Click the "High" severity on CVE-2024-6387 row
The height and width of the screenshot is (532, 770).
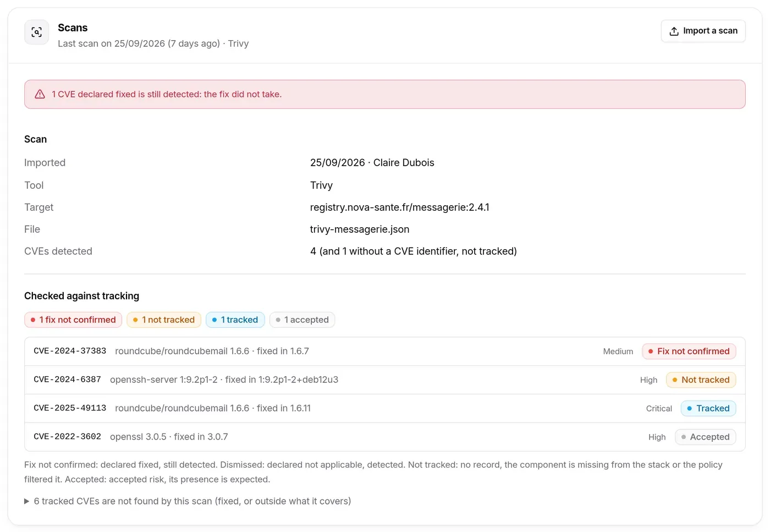(649, 380)
